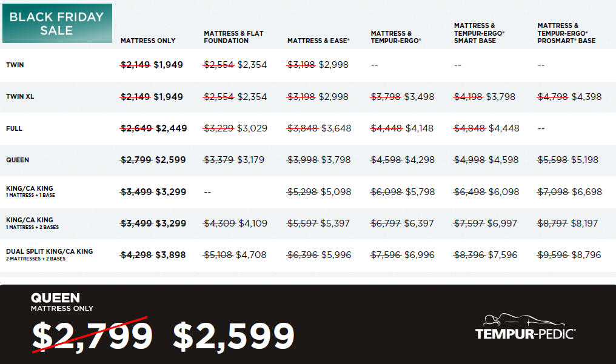Click the Tempur-Pedic logo
The image size is (616, 364).
(525, 327)
